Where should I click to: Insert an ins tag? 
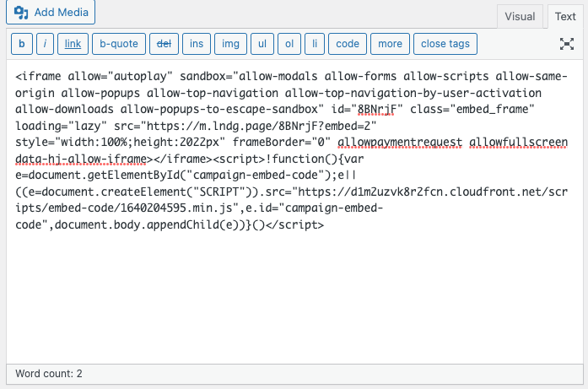pos(197,44)
